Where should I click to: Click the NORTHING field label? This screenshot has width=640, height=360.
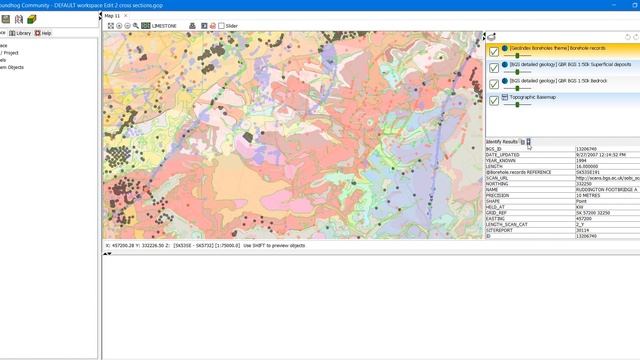(x=497, y=184)
